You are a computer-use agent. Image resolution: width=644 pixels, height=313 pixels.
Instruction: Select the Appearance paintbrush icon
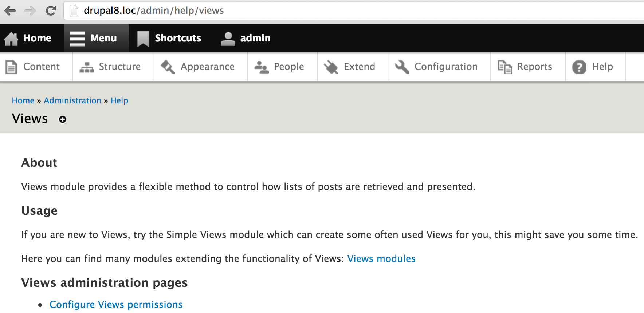168,67
